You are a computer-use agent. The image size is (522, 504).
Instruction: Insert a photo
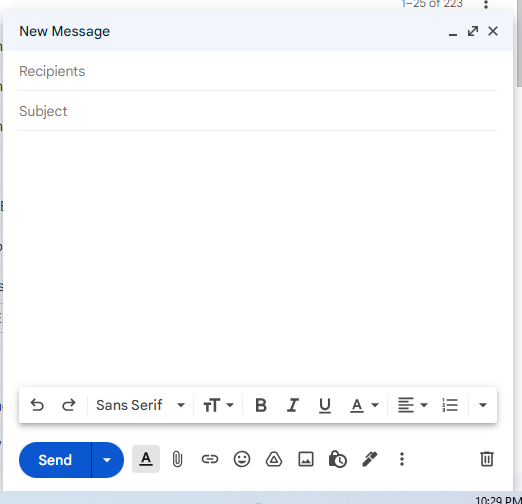[x=306, y=459]
